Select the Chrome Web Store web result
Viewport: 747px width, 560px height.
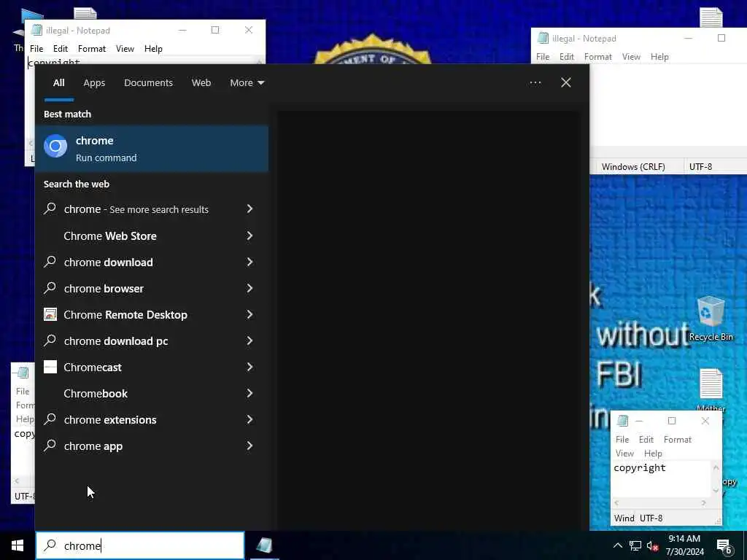pos(152,236)
